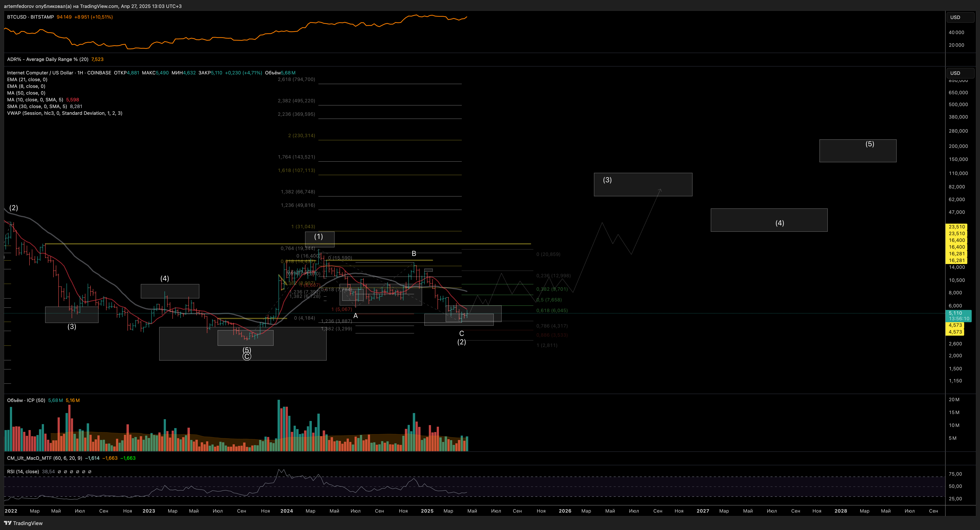Click the 40 000 tick on the BTCUSD scale
The image size is (980, 530).
[x=956, y=33]
